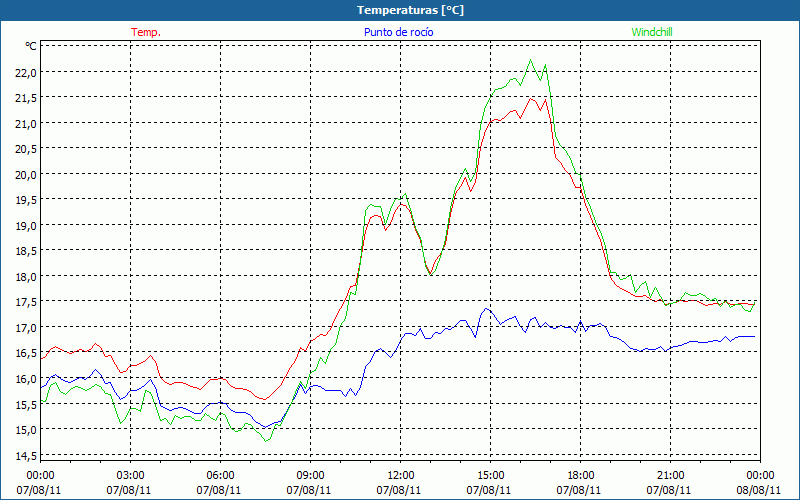The height and width of the screenshot is (500, 800).
Task: Click the 17,5 y-axis value
Action: pos(27,302)
